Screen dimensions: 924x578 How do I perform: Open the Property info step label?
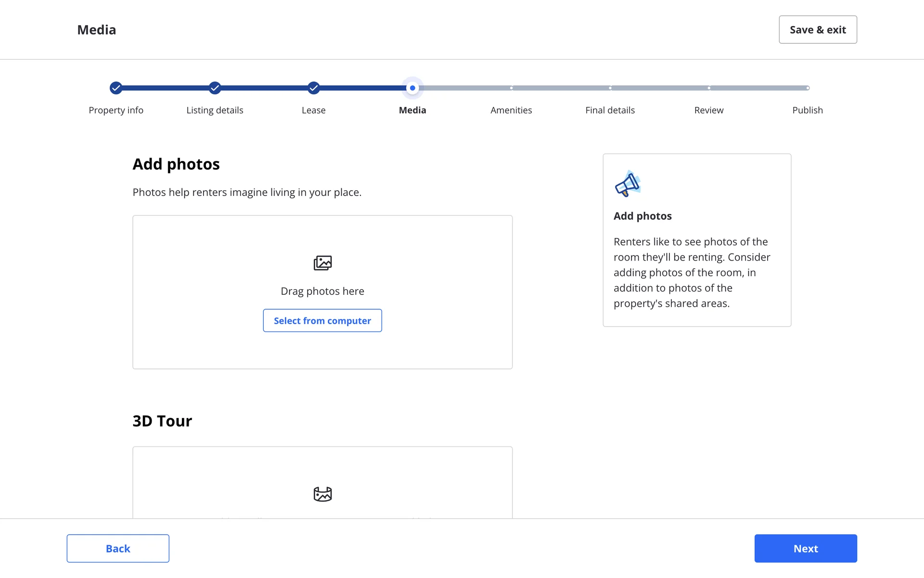116,110
